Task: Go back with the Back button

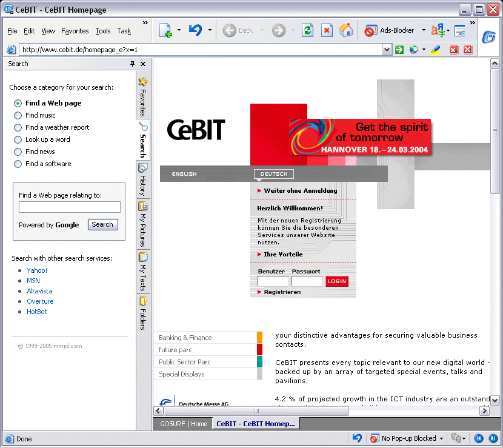Action: click(x=238, y=30)
